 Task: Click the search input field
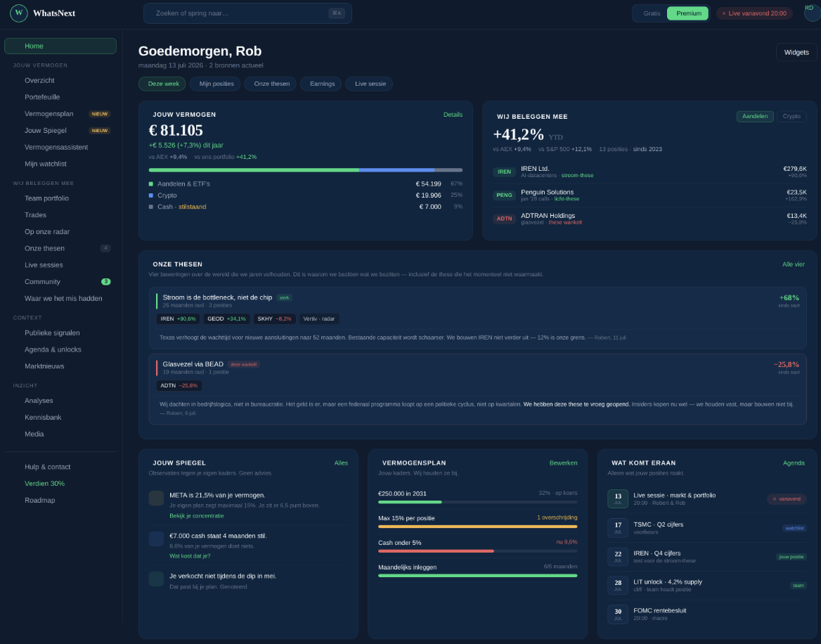[247, 13]
